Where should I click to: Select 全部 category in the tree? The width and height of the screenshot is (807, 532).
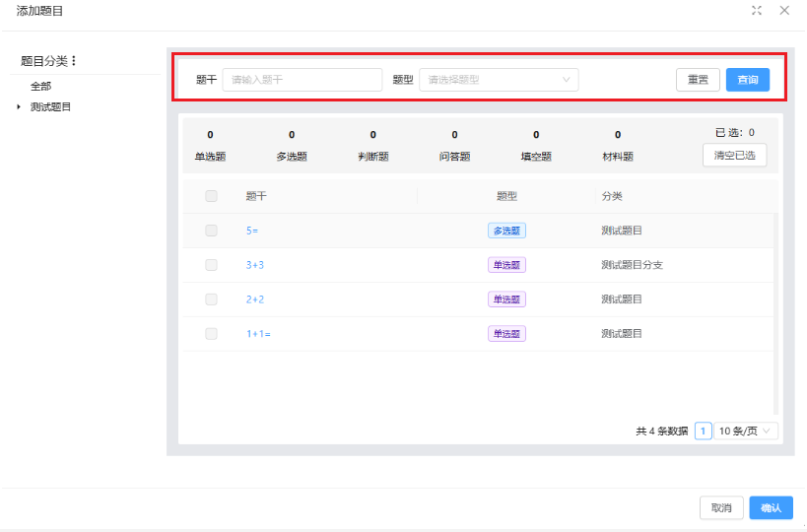pos(40,87)
